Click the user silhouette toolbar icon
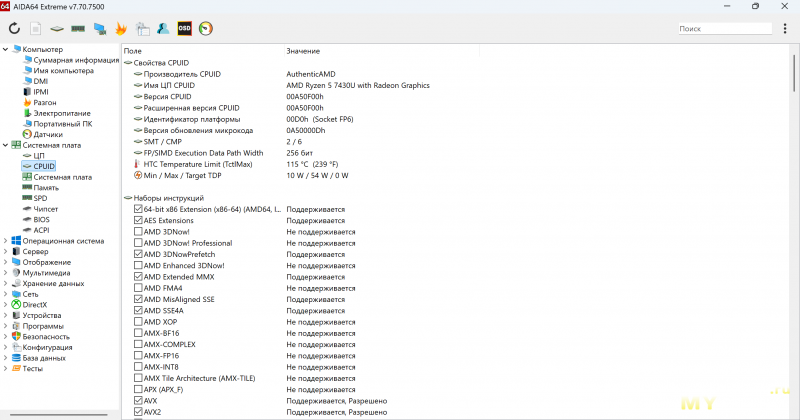Screen dimensions: 800x420 click(x=162, y=29)
